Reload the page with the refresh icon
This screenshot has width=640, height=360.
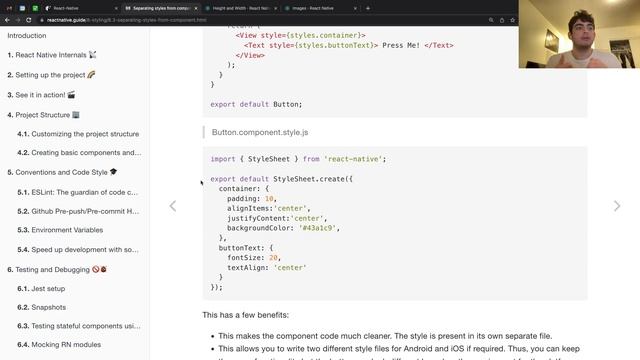29,20
